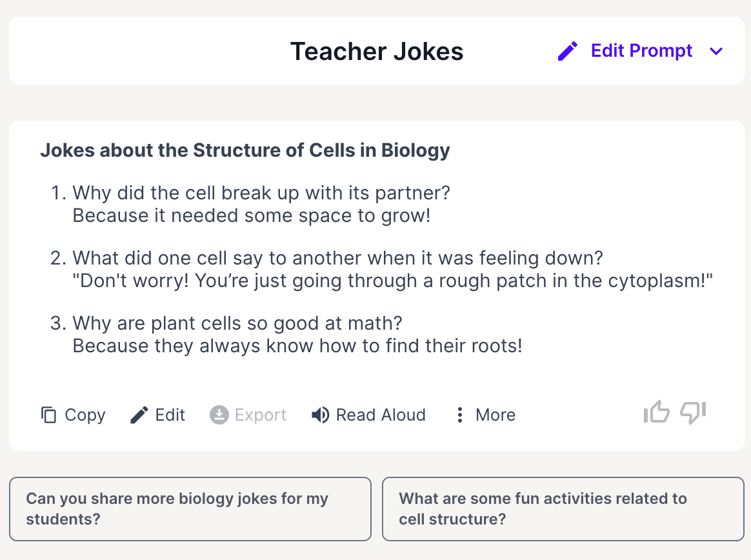Open the three-dot More menu icon
The width and height of the screenshot is (751, 560).
[x=459, y=415]
